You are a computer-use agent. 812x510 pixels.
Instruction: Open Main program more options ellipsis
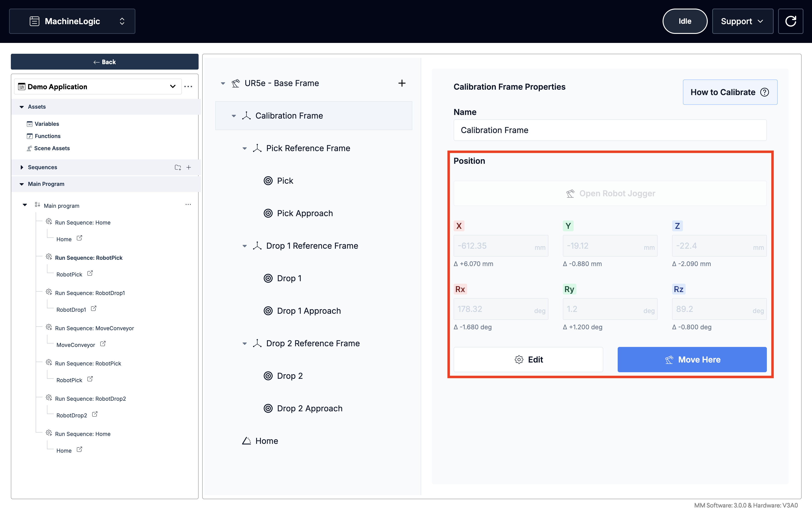click(188, 204)
